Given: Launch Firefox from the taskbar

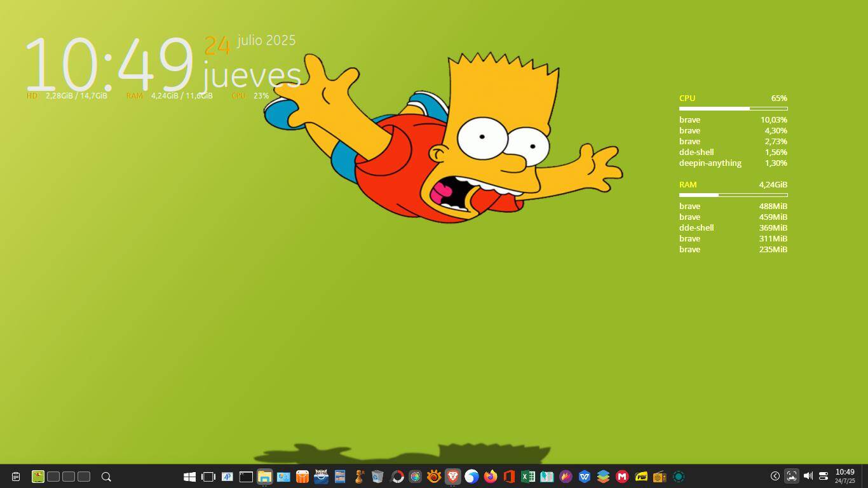Looking at the screenshot, I should [491, 477].
